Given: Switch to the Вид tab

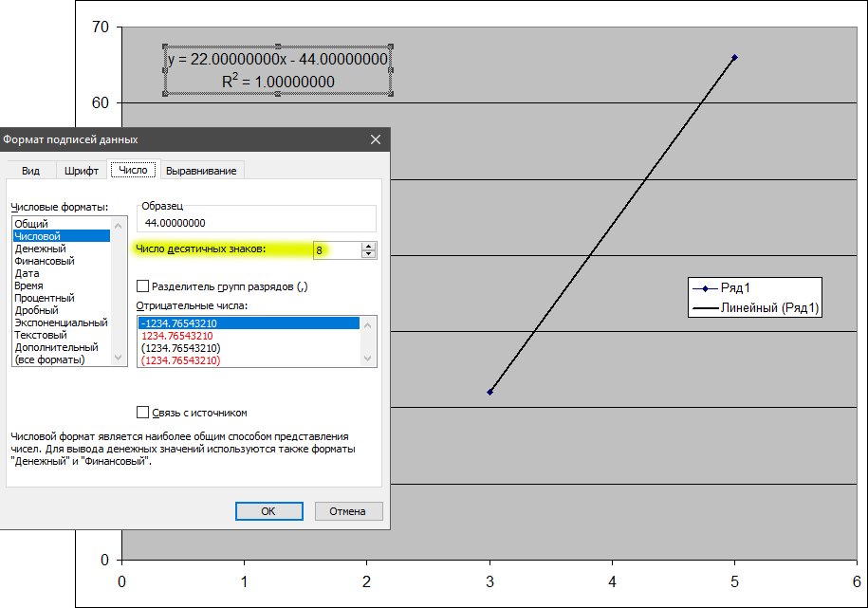Looking at the screenshot, I should click(x=31, y=171).
